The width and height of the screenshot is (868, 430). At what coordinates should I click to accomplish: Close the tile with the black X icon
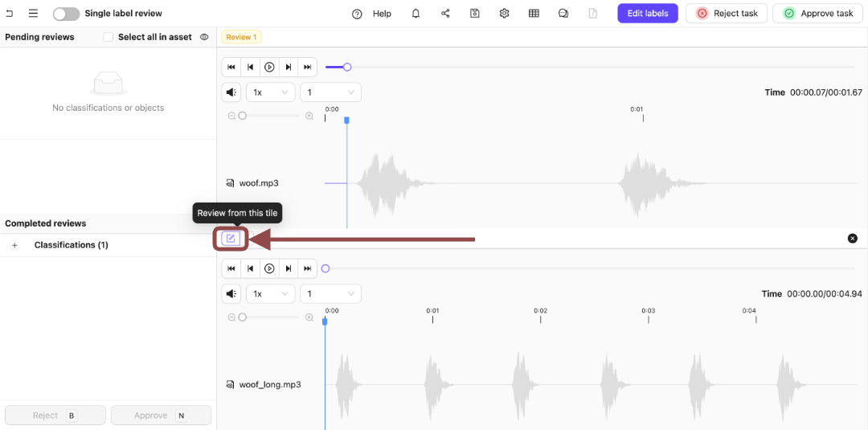point(853,238)
